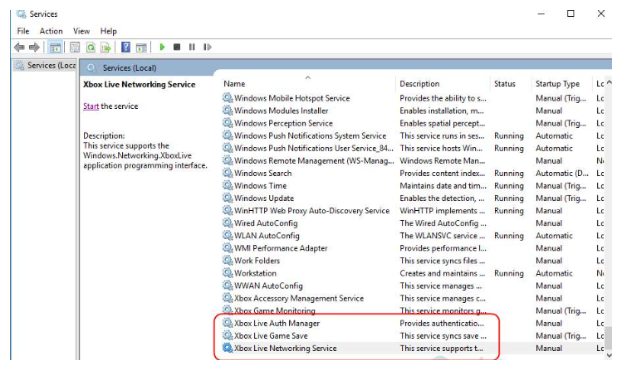The width and height of the screenshot is (627, 374).
Task: Click the Back arrow toolbar icon
Action: pyautogui.click(x=19, y=47)
